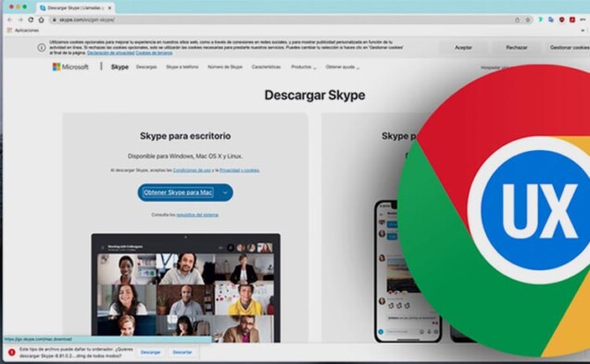Open Número de Skype nav item
The height and width of the screenshot is (364, 590).
[225, 67]
